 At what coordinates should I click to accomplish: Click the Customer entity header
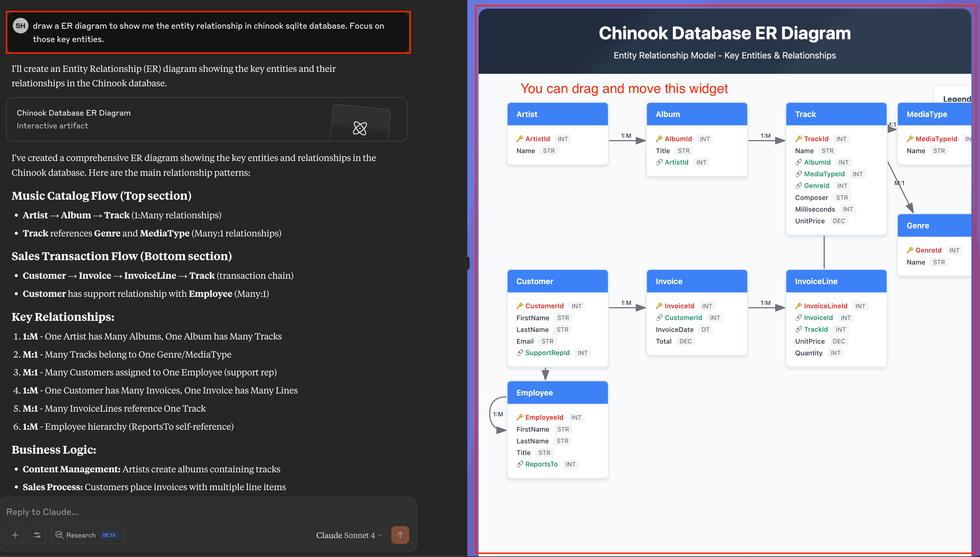tap(558, 281)
